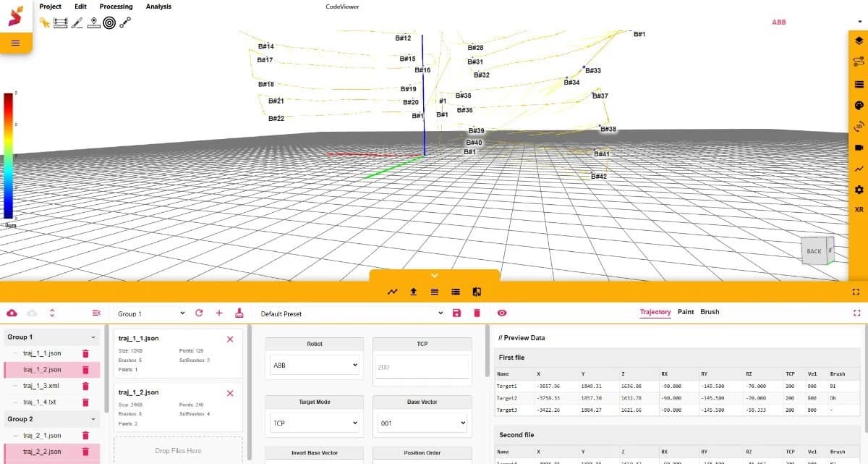This screenshot has height=464, width=868.
Task: Click the bulleted list icon in center bar
Action: tap(456, 292)
